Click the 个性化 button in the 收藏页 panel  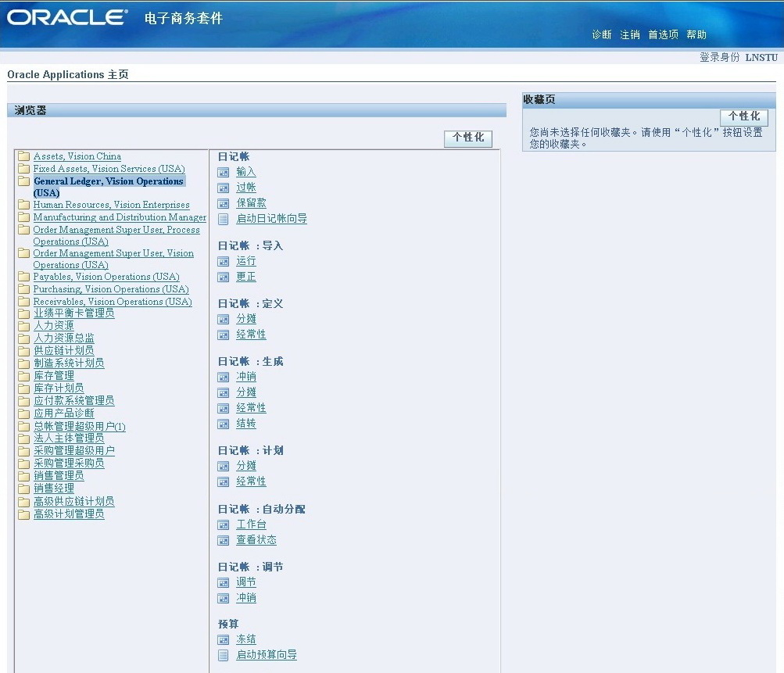tap(744, 117)
